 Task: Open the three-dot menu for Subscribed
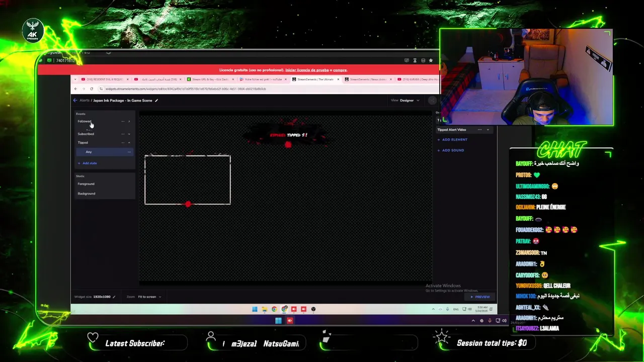tap(123, 134)
